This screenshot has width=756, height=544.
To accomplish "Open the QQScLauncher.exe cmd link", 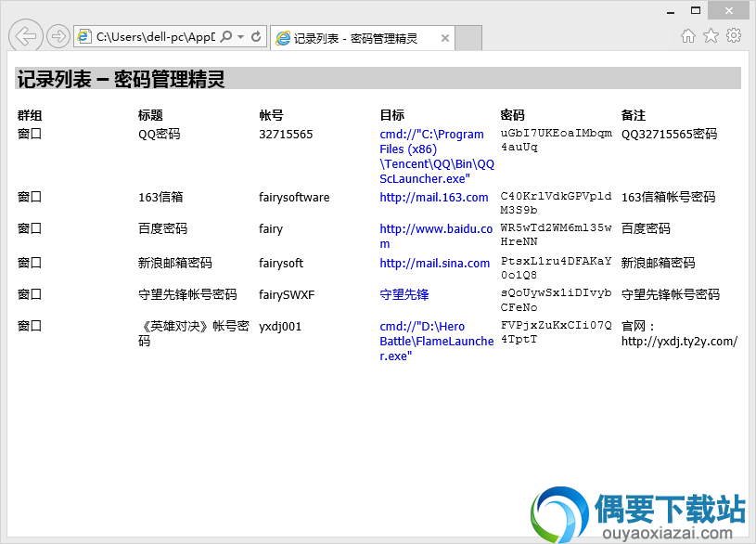I will point(436,156).
